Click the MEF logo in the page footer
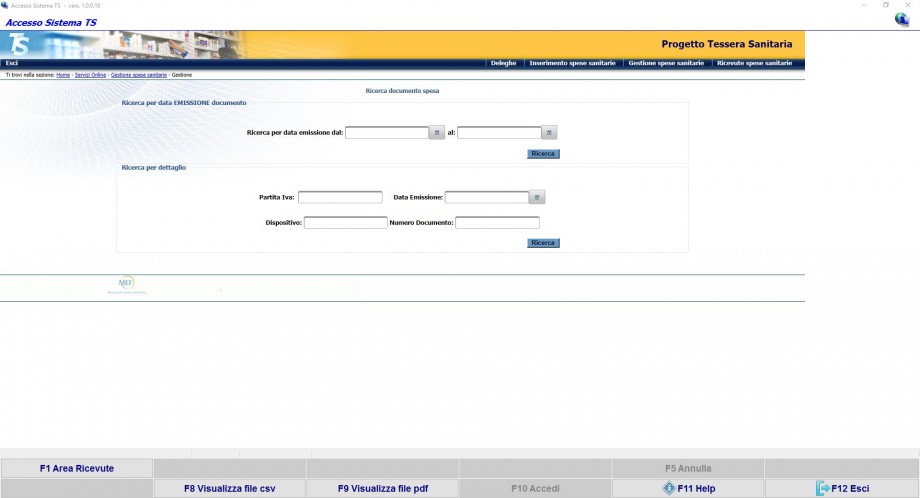This screenshot has height=498, width=920. (x=126, y=285)
